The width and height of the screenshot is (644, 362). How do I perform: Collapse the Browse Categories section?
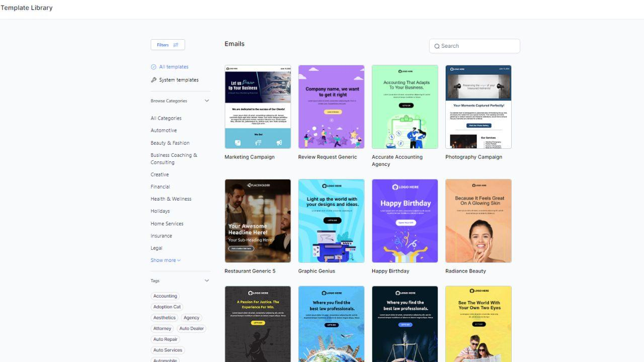pos(206,101)
